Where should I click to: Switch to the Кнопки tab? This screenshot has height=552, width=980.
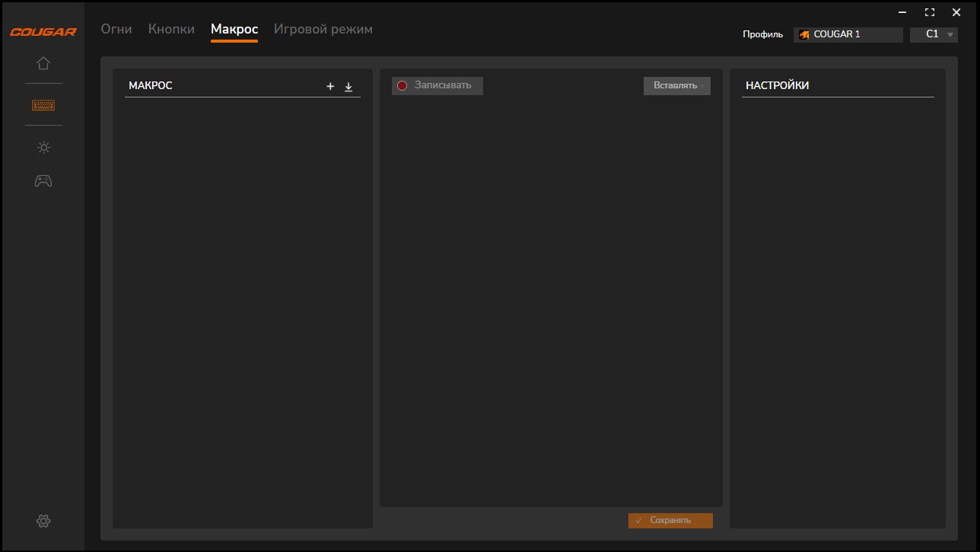pyautogui.click(x=171, y=29)
